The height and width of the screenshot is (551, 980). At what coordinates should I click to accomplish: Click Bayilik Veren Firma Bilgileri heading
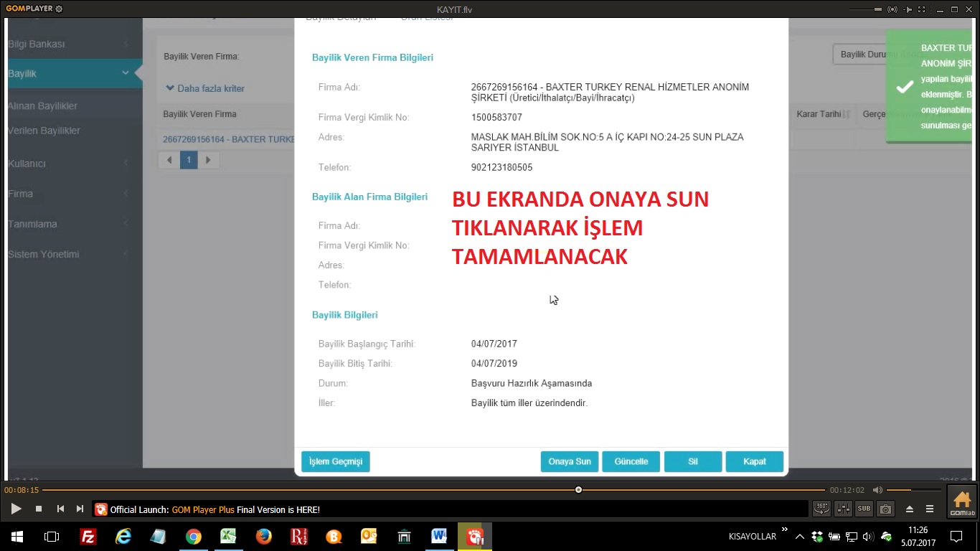pyautogui.click(x=372, y=57)
